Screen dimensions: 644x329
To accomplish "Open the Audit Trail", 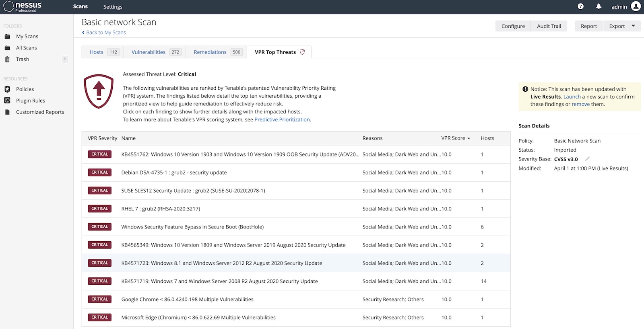I will click(549, 26).
